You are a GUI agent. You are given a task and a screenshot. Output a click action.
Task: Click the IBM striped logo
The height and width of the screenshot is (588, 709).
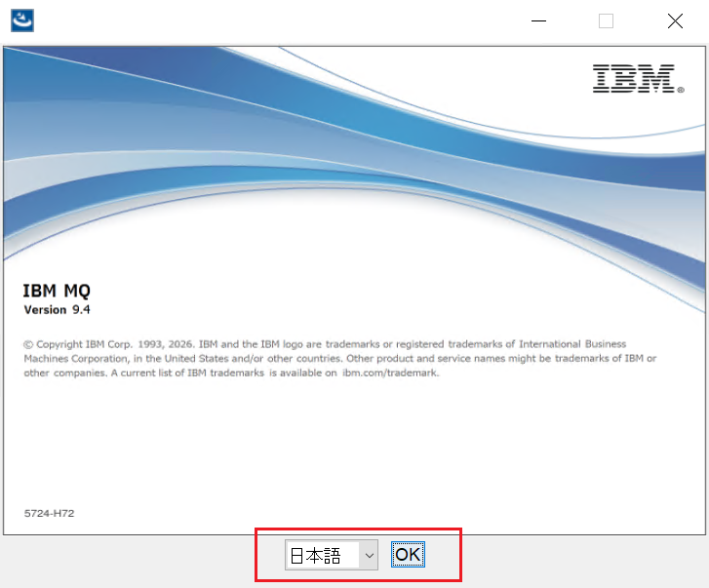point(634,79)
